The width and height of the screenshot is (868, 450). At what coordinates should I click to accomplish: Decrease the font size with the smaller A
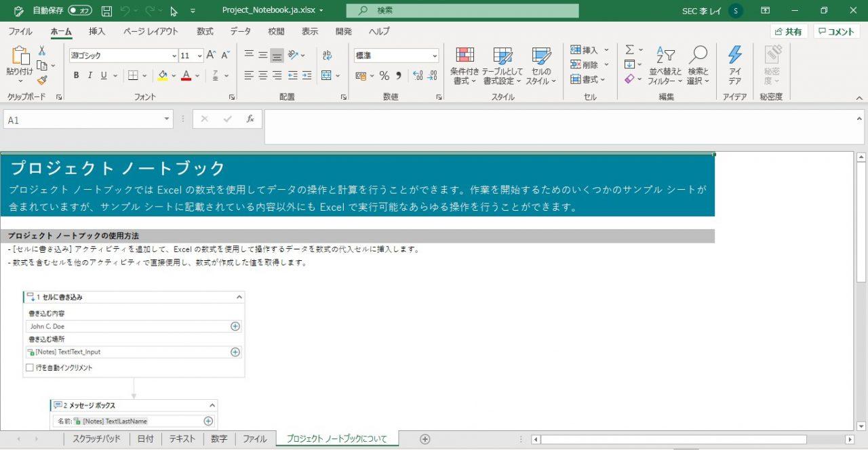(224, 56)
